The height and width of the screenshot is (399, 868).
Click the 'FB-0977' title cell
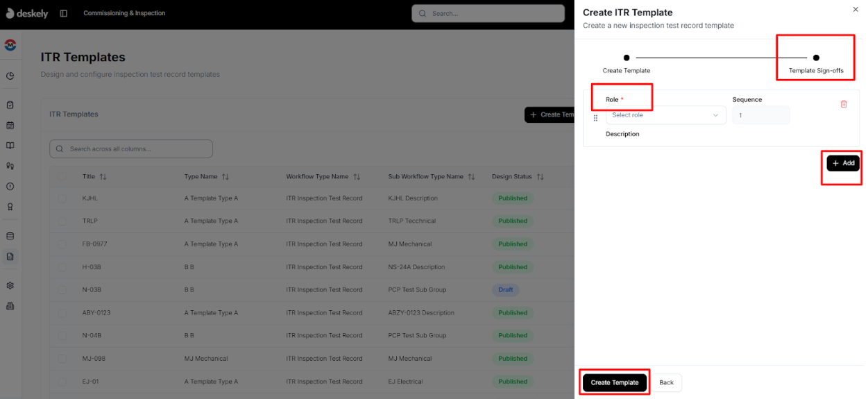94,244
